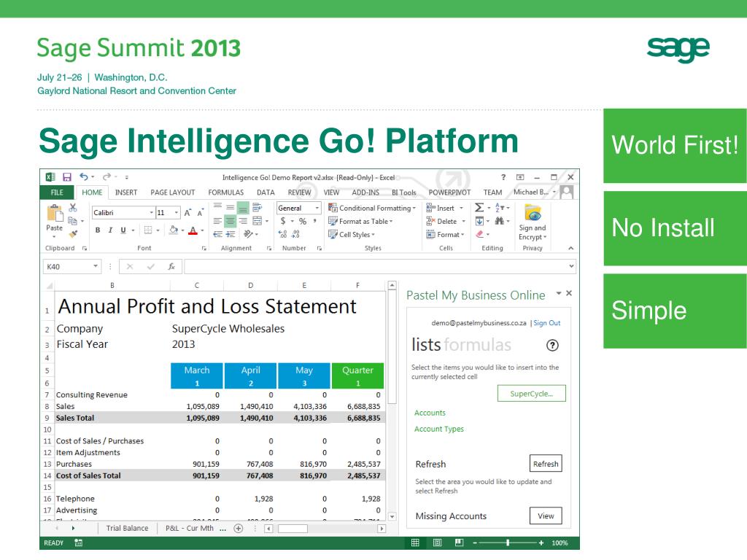
Task: Open Conditional Formatting dropdown
Action: tap(371, 208)
